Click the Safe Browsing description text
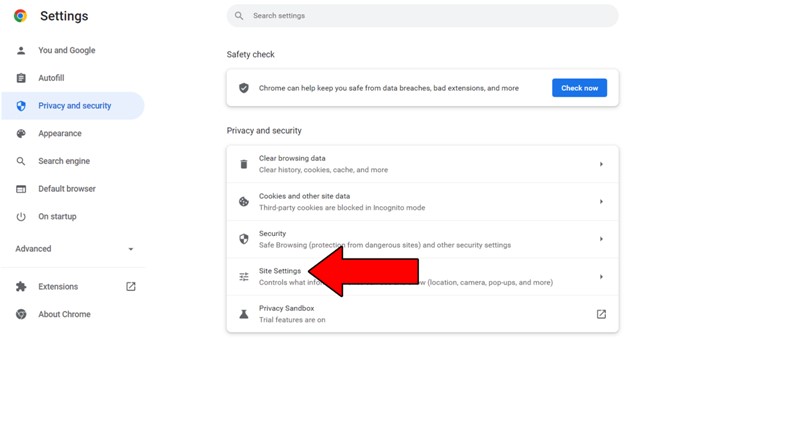Image resolution: width=800 pixels, height=440 pixels. coord(385,245)
